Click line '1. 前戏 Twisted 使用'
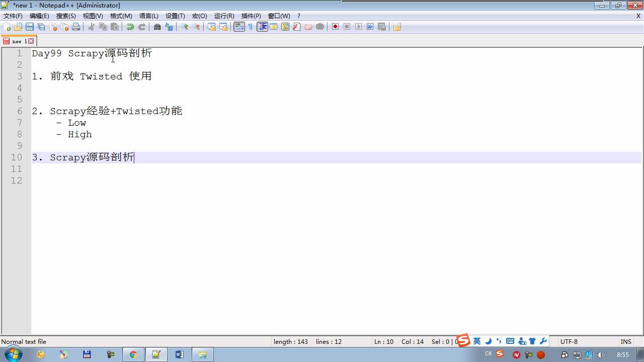 coord(92,76)
